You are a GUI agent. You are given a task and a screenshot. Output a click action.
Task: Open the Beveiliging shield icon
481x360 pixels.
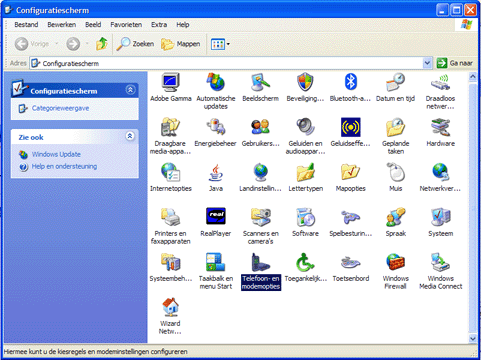pyautogui.click(x=305, y=83)
